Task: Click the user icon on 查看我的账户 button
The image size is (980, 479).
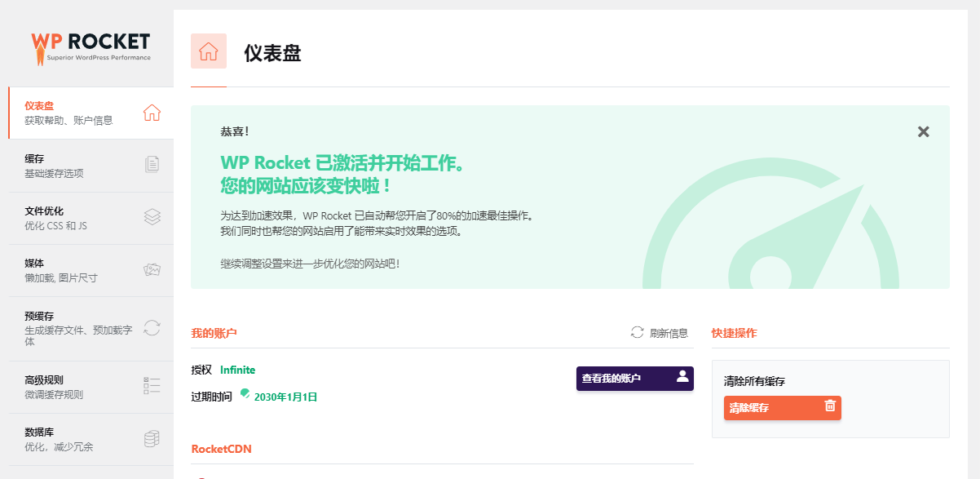Action: (x=682, y=376)
